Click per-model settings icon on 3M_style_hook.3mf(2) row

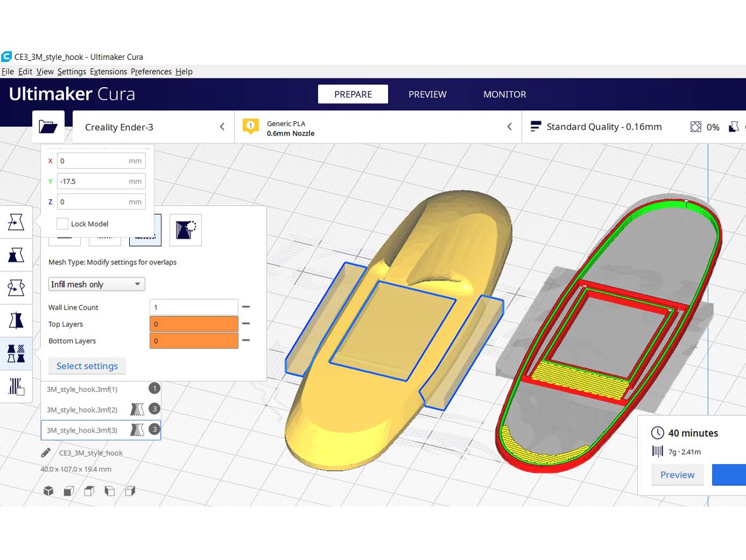(x=137, y=409)
